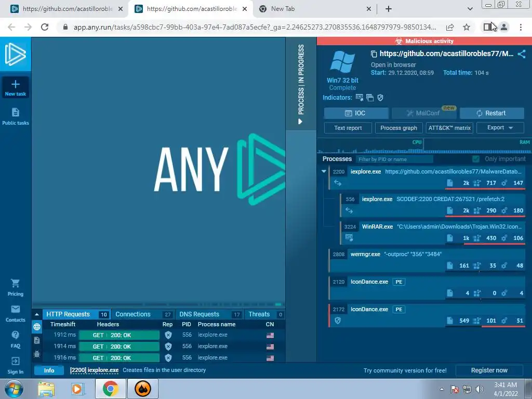Switch to DNS Requests tab
532x399 pixels.
(x=209, y=314)
